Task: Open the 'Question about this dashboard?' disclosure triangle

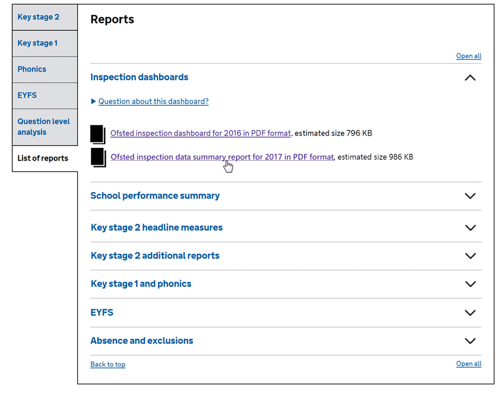Action: coord(94,101)
